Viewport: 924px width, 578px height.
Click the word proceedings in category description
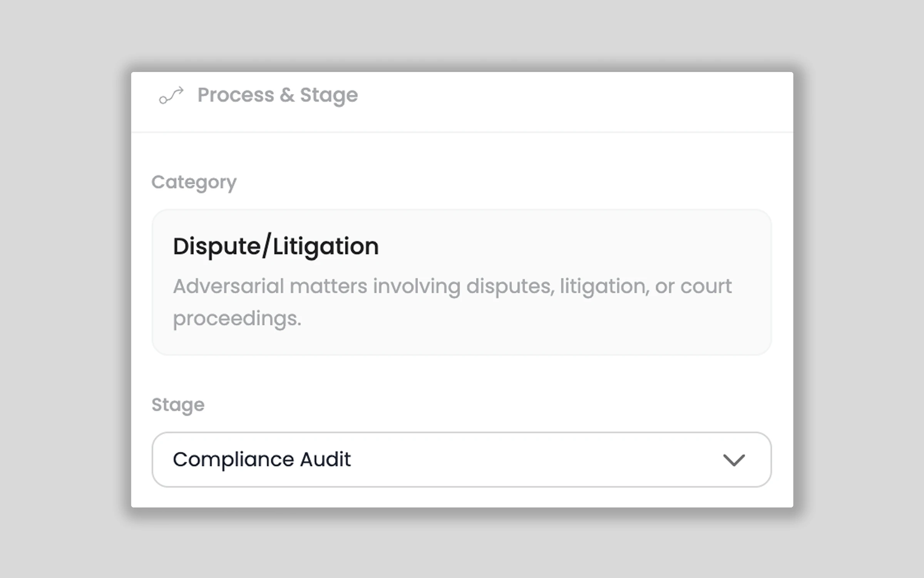(x=236, y=319)
